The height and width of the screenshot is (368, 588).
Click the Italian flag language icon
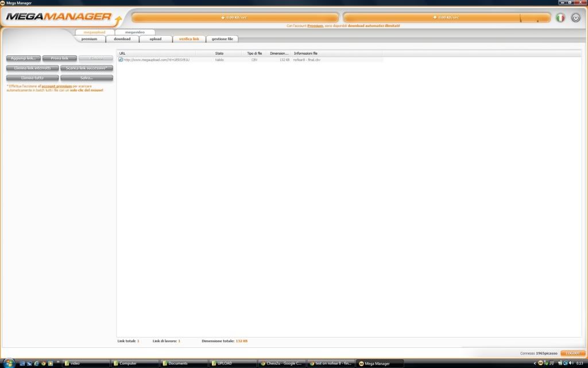tap(560, 18)
